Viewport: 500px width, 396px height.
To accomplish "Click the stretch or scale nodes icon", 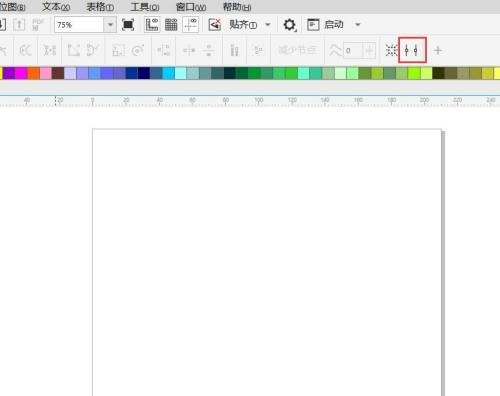I will click(x=118, y=51).
